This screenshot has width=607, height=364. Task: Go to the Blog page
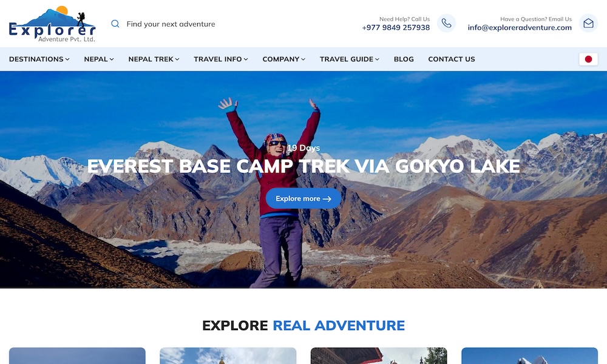click(404, 59)
